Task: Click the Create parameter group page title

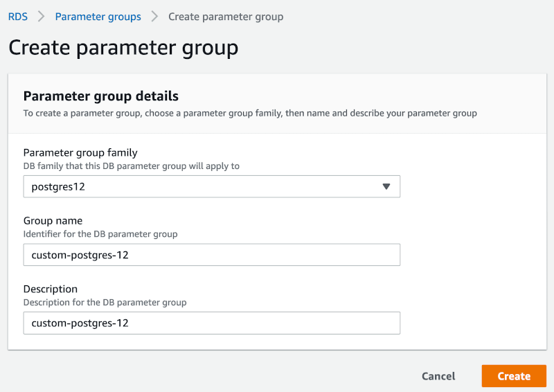Action: (x=123, y=48)
